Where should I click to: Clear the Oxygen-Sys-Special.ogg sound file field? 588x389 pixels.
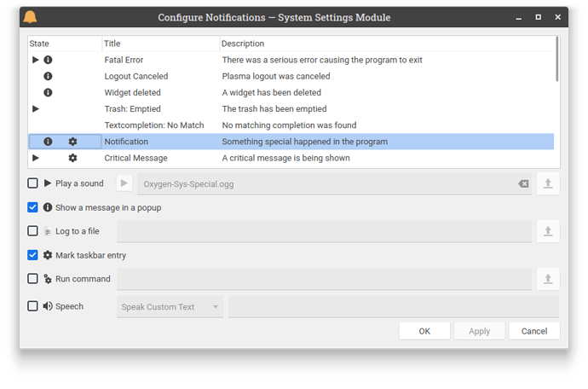pos(523,184)
